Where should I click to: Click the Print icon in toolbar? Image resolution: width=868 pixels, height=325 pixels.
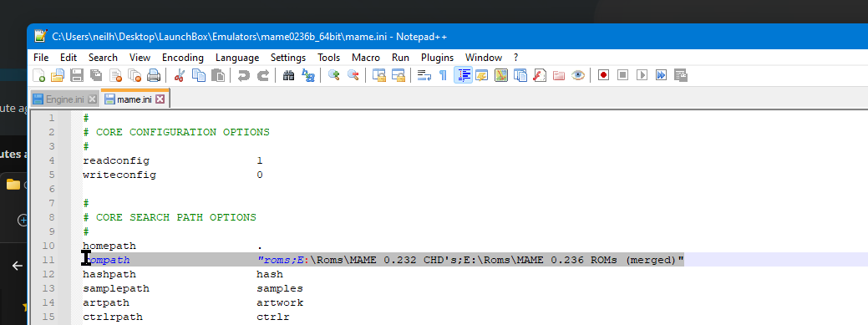click(x=154, y=75)
